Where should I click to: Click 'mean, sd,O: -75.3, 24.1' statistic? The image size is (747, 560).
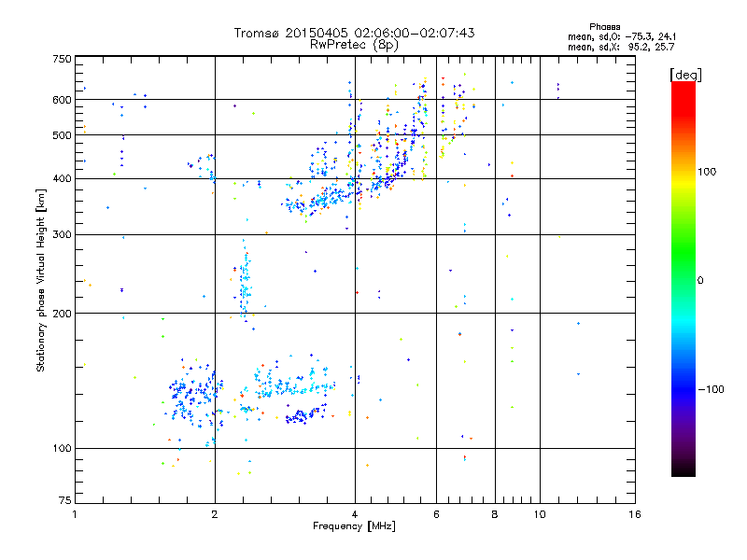pos(622,36)
